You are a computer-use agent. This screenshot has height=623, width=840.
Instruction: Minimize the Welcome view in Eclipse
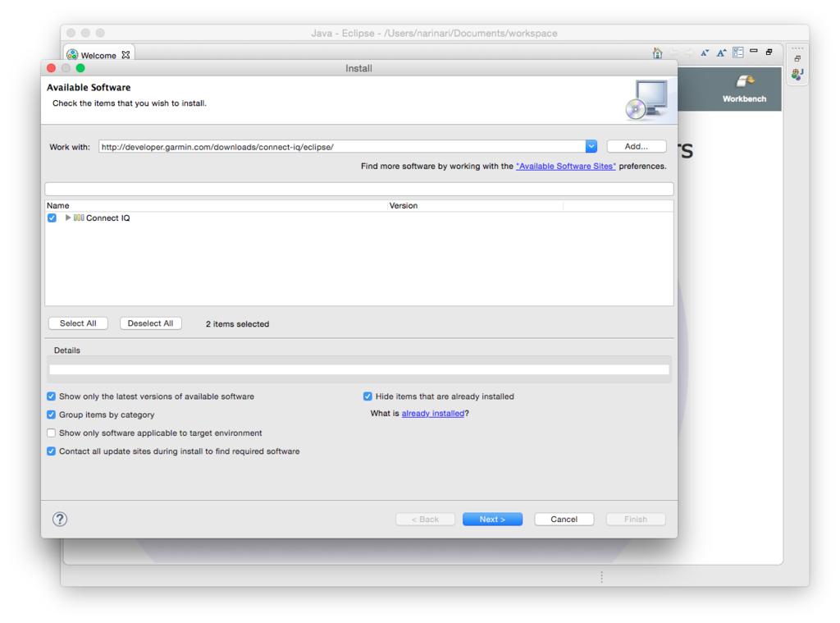pyautogui.click(x=754, y=51)
